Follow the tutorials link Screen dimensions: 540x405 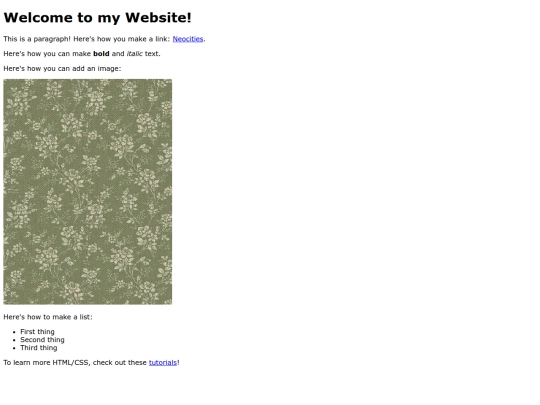pyautogui.click(x=163, y=363)
